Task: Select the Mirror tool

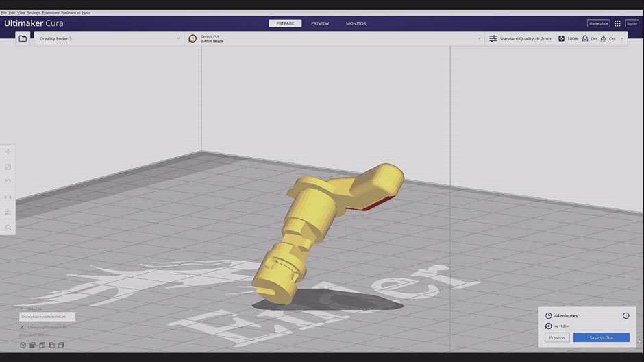Action: coord(8,197)
